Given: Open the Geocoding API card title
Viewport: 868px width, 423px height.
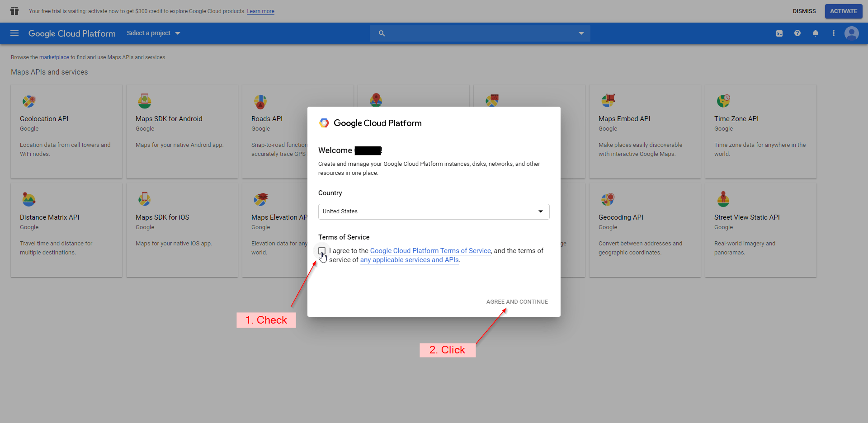Looking at the screenshot, I should coord(621,217).
